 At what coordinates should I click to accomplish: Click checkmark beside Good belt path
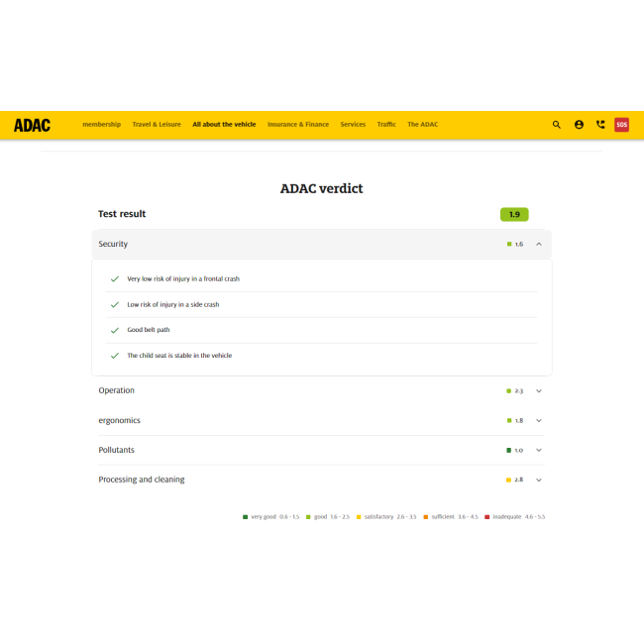coord(115,330)
